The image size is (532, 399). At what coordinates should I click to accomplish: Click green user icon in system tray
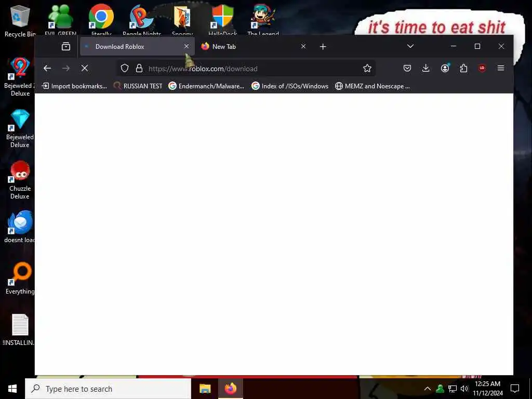[440, 389]
